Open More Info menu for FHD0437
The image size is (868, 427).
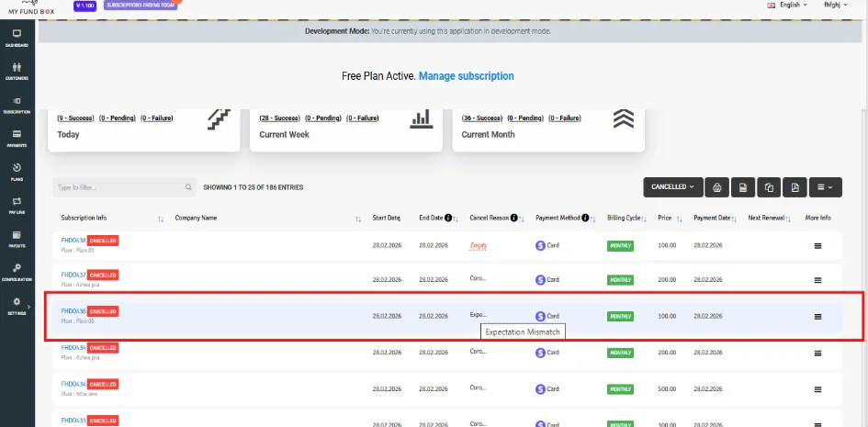tap(817, 280)
